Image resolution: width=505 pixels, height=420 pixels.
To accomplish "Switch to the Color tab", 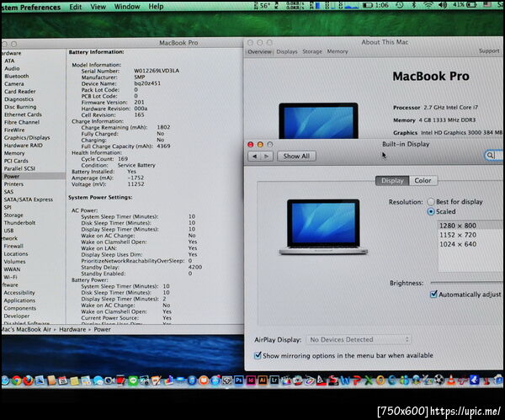I will click(423, 180).
